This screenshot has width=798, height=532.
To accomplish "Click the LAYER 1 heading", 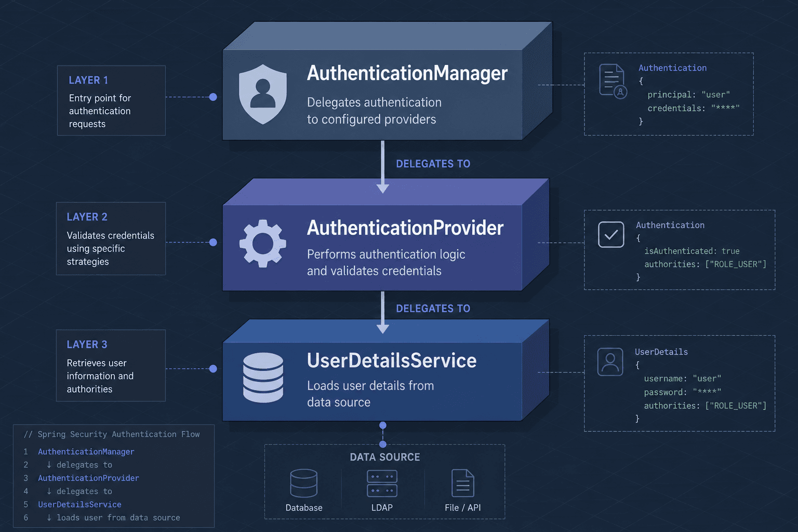I will [88, 80].
